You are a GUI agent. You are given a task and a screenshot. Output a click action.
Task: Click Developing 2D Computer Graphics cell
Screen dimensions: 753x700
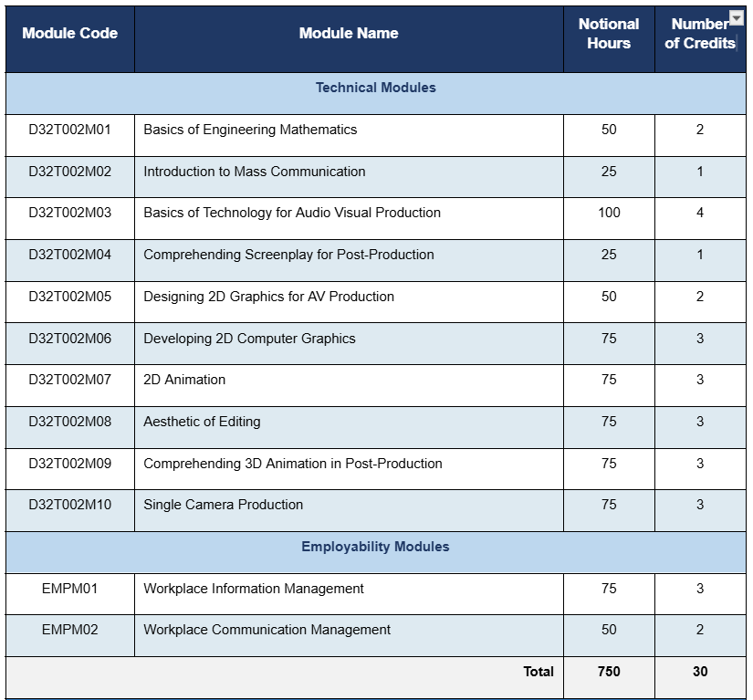pyautogui.click(x=249, y=339)
